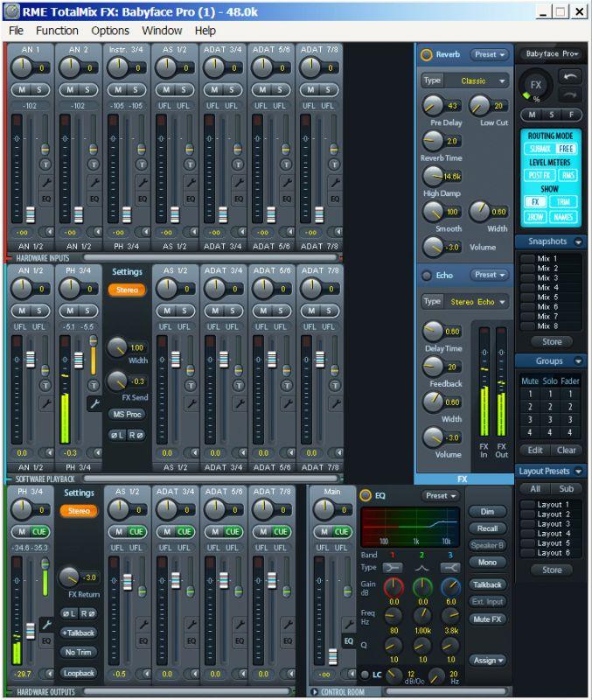Open settings wrench on AN 1 channel

pos(46,182)
